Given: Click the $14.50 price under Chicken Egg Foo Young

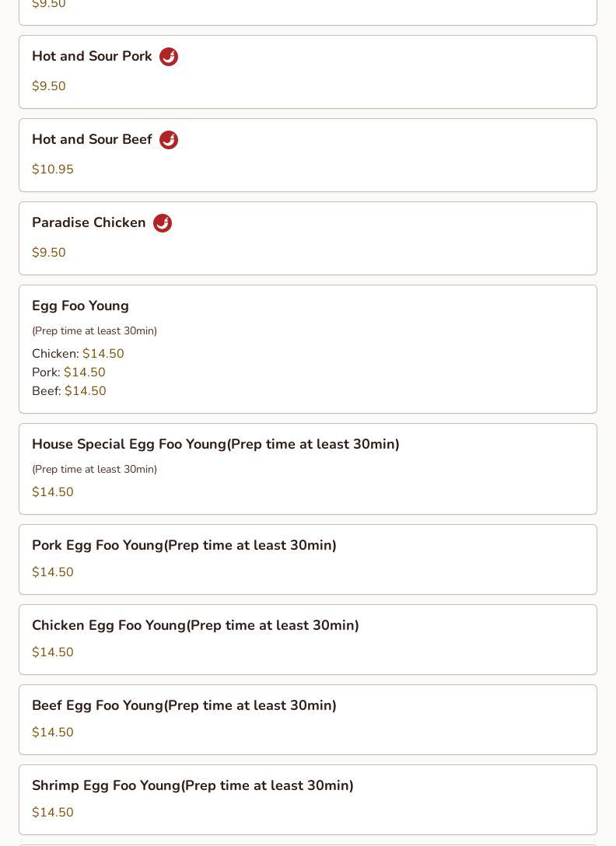Looking at the screenshot, I should point(53,652).
